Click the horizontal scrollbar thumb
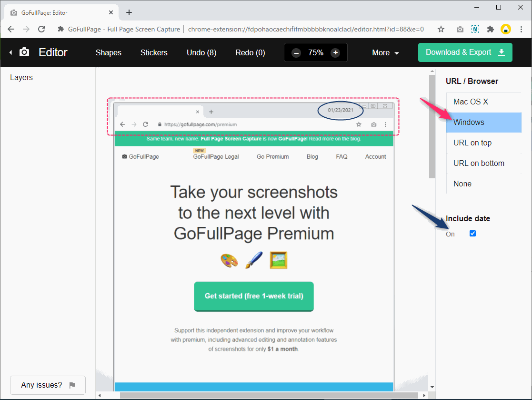 click(269, 396)
